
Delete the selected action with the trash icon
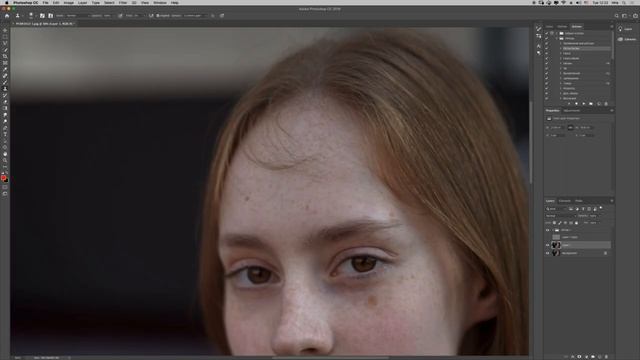[606, 104]
